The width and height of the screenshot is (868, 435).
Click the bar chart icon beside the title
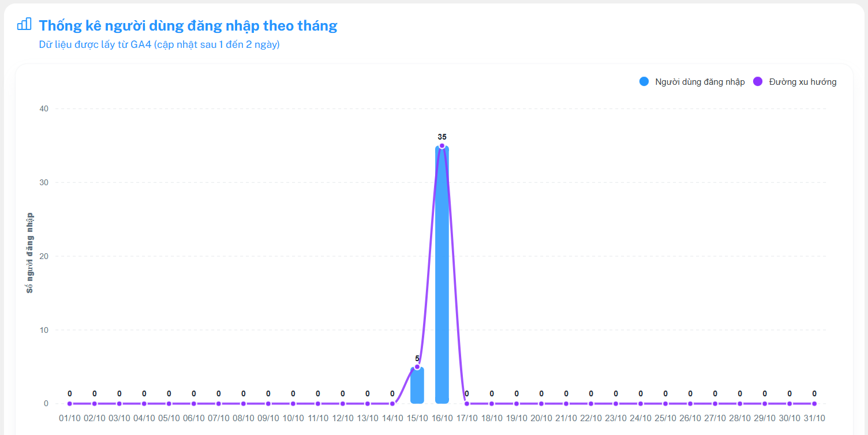(x=24, y=24)
